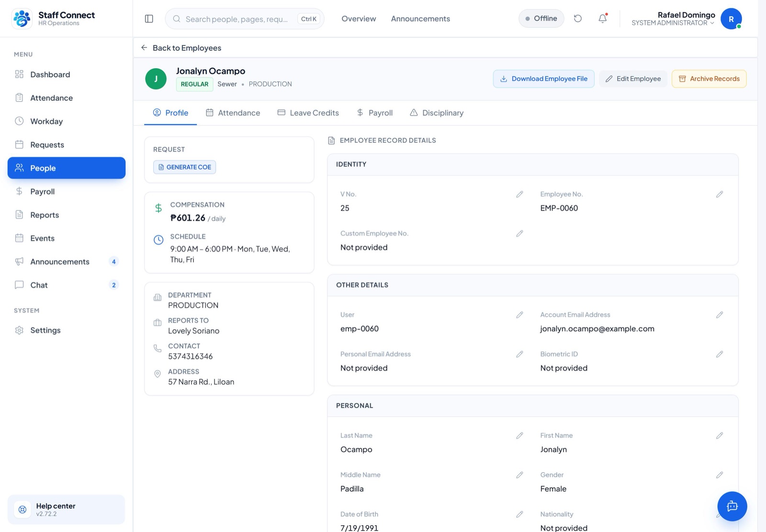Open Settings under System
This screenshot has height=532, width=766.
[x=67, y=330]
